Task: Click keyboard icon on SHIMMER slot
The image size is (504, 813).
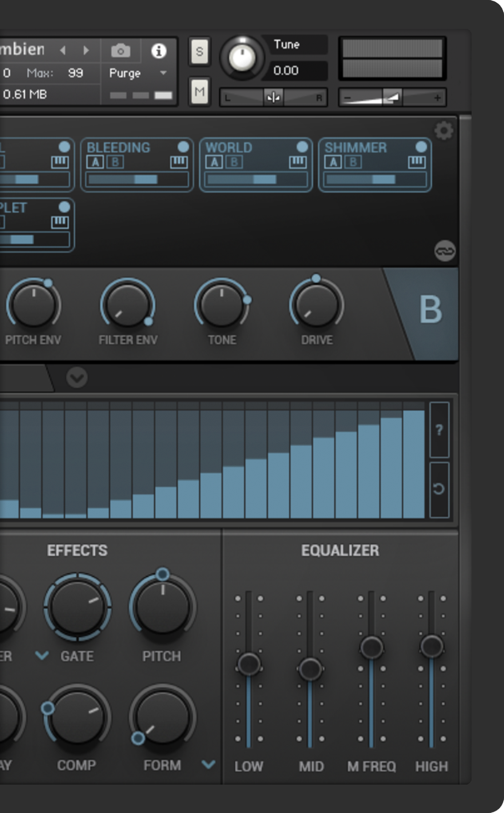Action: pos(417,162)
